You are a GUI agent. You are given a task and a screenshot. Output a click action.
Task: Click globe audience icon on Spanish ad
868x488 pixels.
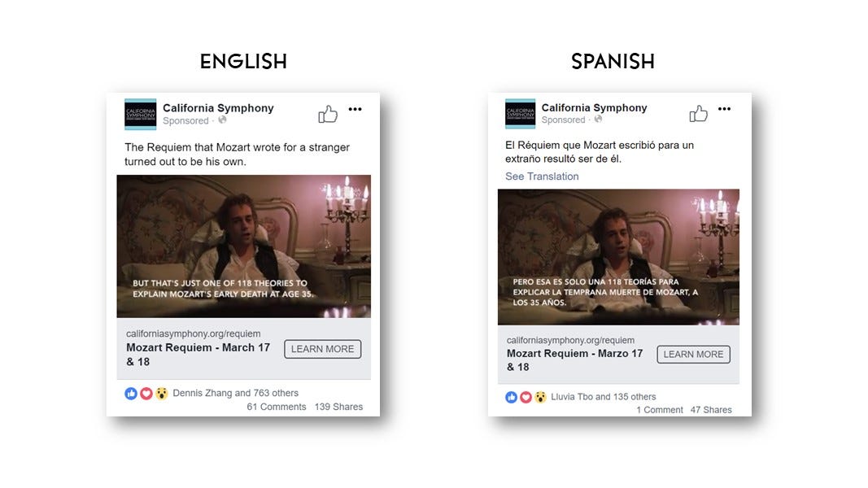pyautogui.click(x=598, y=119)
